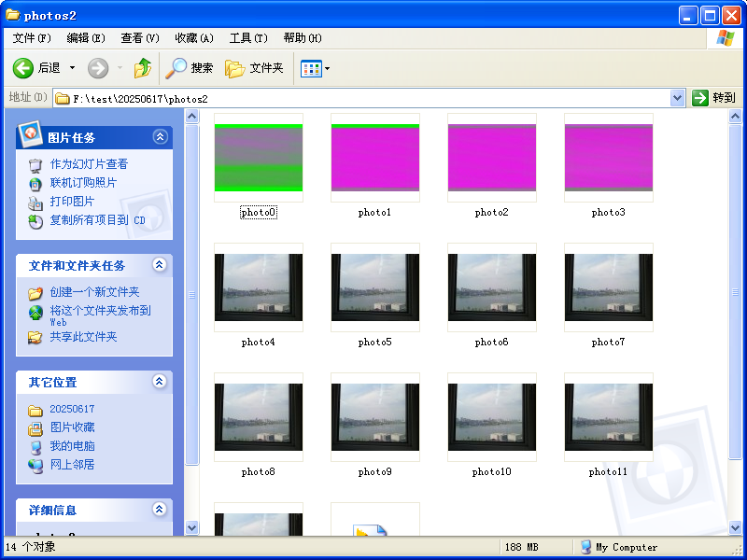
Task: Select the photo9 thumbnail
Action: pyautogui.click(x=375, y=417)
